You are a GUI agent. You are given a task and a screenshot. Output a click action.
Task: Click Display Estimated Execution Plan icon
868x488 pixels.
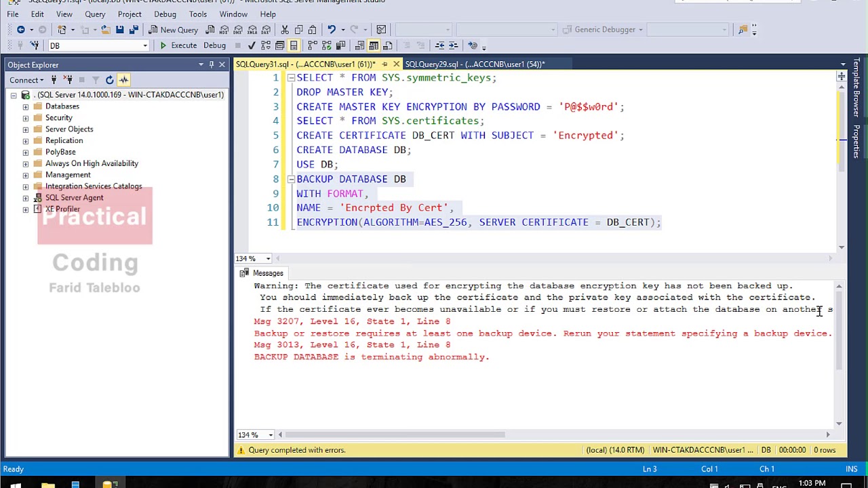pyautogui.click(x=266, y=45)
